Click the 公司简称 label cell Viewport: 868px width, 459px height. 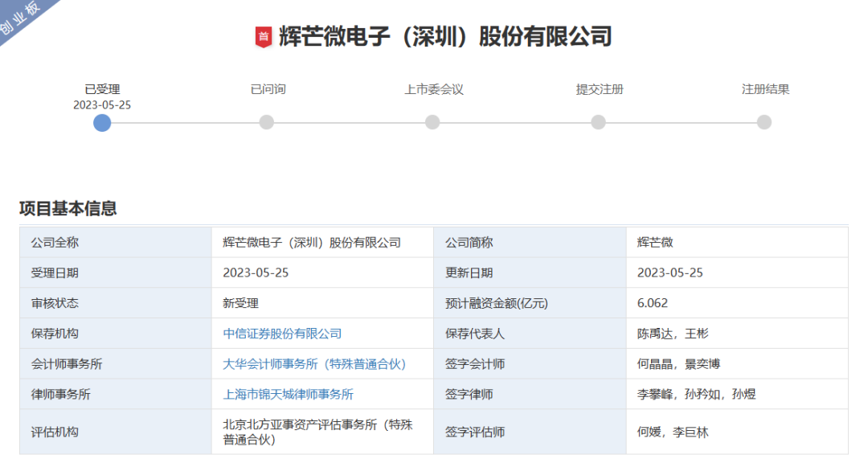pos(530,243)
